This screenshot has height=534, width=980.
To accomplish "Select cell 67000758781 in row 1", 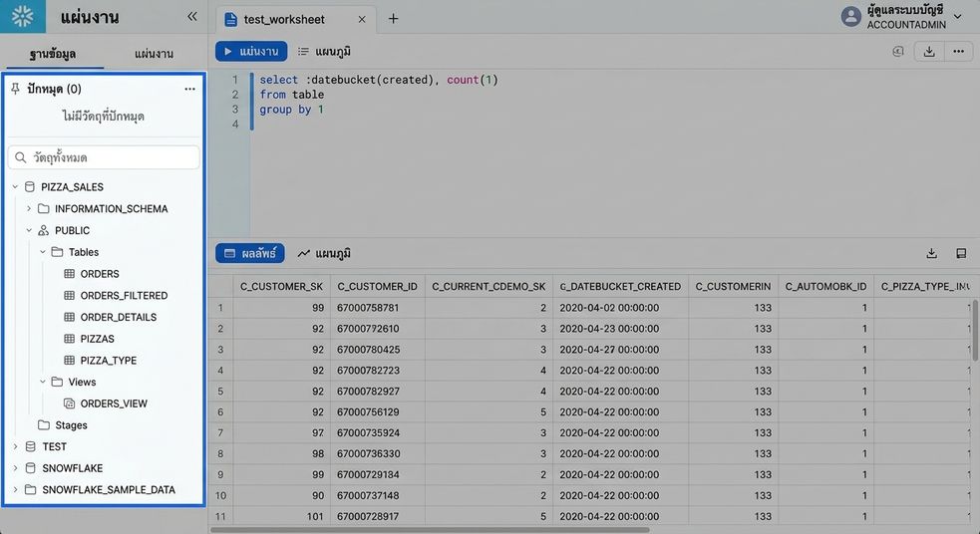I will pyautogui.click(x=378, y=307).
